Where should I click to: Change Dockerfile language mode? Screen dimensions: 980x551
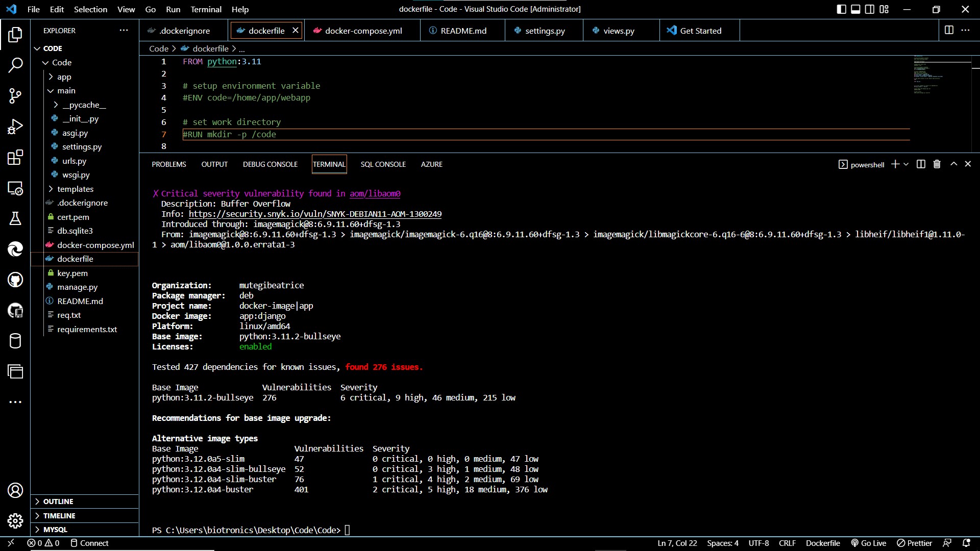pos(822,543)
